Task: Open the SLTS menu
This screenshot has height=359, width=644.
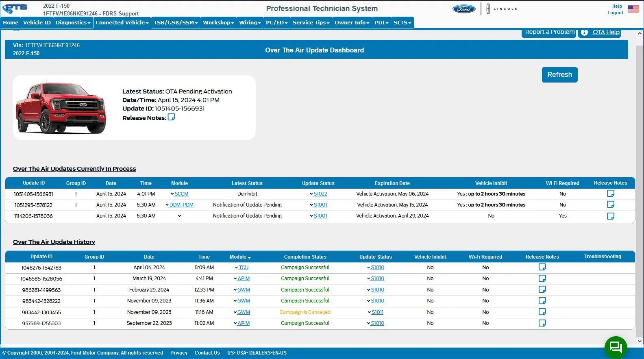Action: [402, 23]
